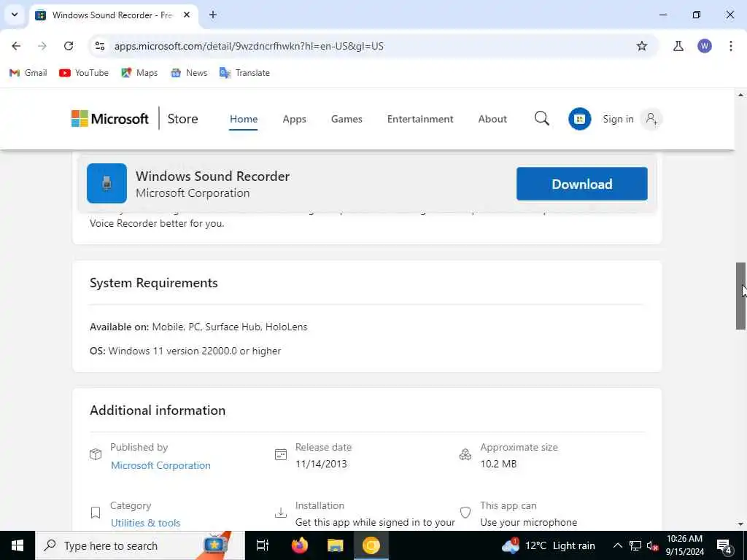Click the taskbar search box

point(140,545)
